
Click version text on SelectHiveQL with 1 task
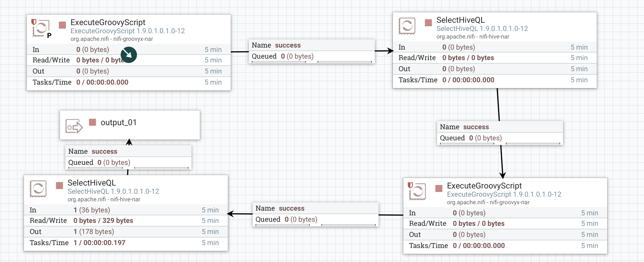[113, 191]
